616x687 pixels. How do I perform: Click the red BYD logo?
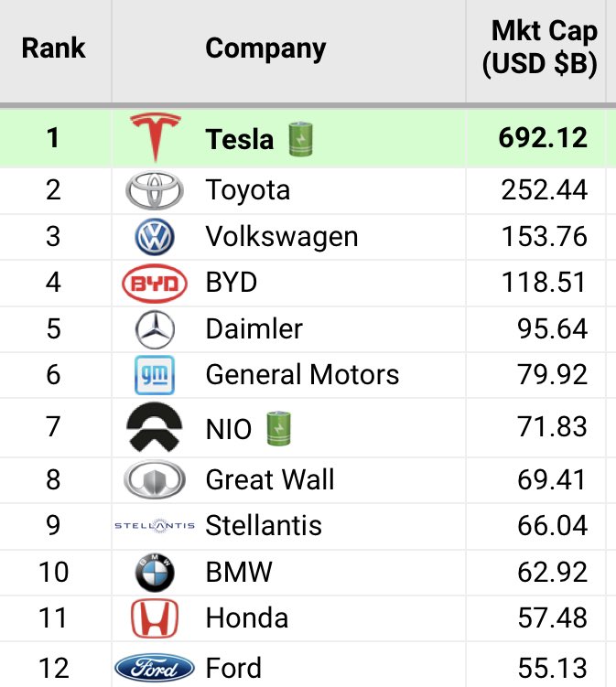154,284
